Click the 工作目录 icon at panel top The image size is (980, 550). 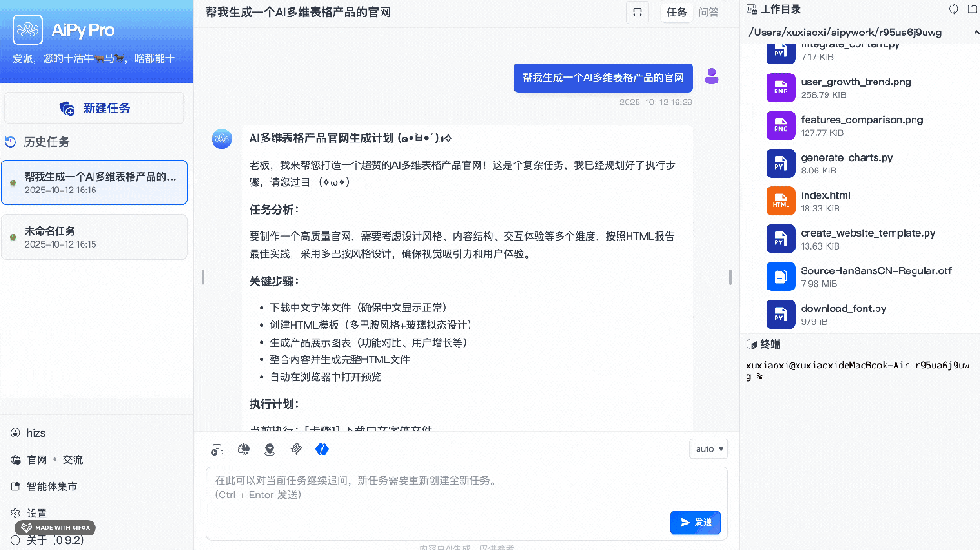pos(750,8)
